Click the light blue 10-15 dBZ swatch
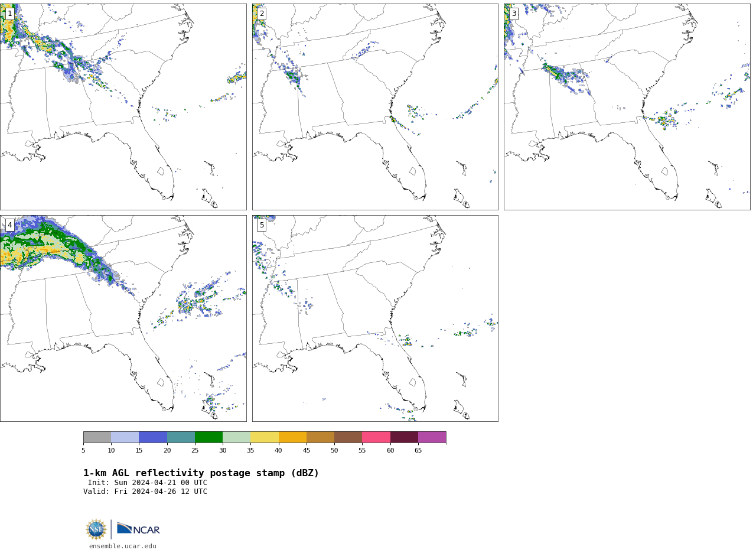This screenshot has height=553, width=756. pos(125,437)
